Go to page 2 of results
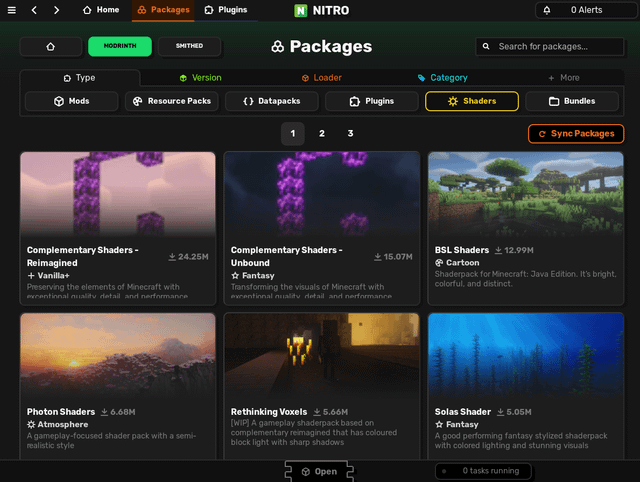The image size is (640, 482). (x=322, y=133)
